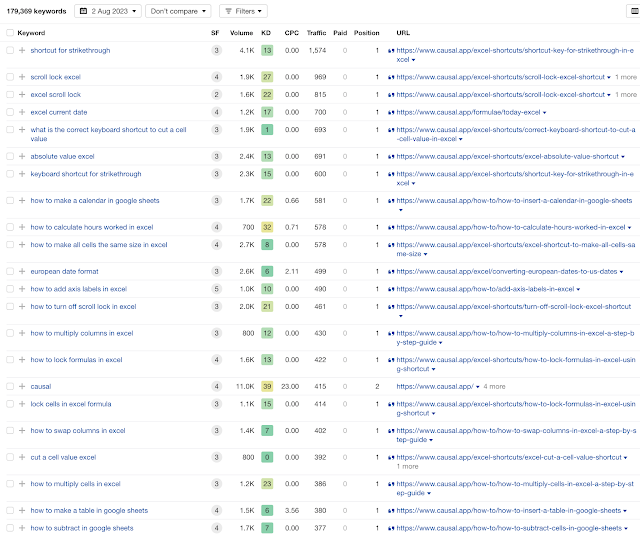640x534 pixels.
Task: Expand URL arrow for 'how-to-subtract-cells-in-google-sheets'
Action: tap(626, 528)
